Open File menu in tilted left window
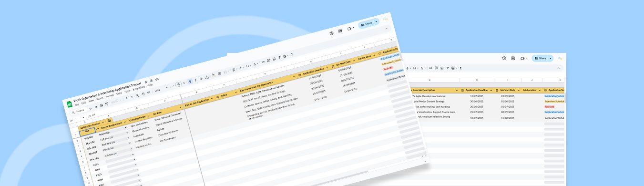Image resolution: width=644 pixels, height=186 pixels. pyautogui.click(x=77, y=104)
